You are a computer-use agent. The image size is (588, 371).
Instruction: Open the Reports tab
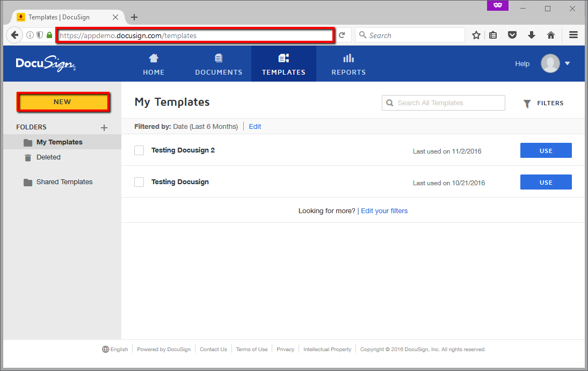(x=349, y=64)
